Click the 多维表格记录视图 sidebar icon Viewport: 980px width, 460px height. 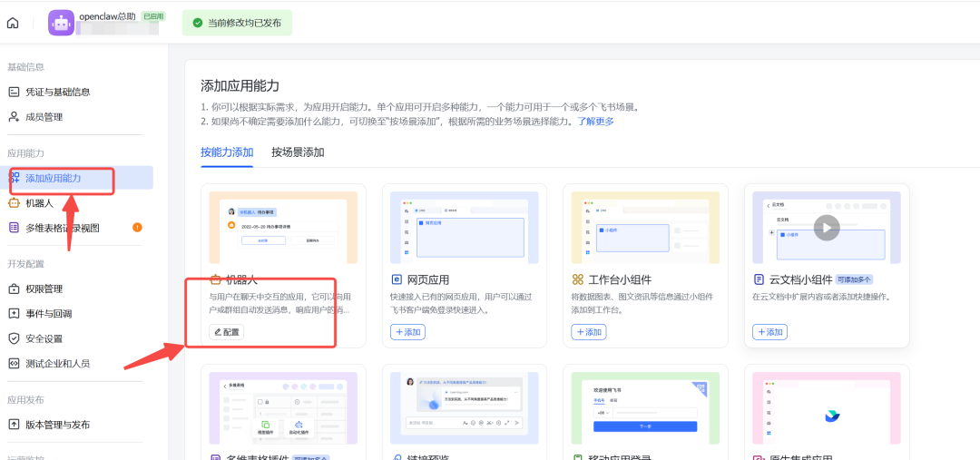click(x=14, y=228)
